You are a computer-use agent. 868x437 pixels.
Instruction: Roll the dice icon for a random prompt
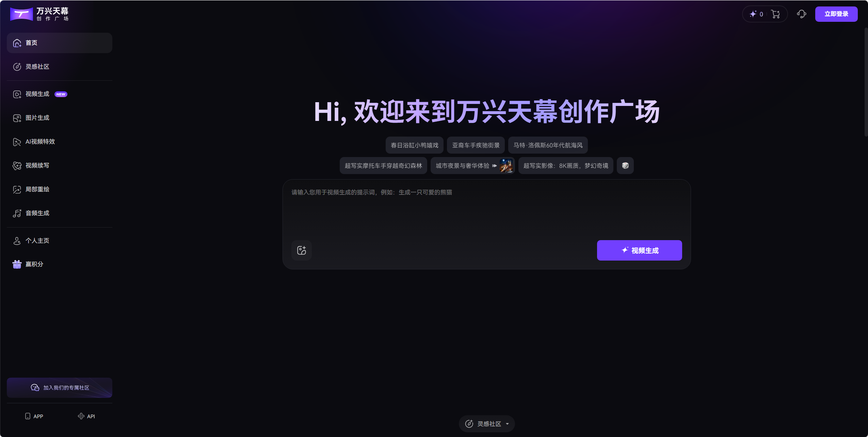pos(625,165)
